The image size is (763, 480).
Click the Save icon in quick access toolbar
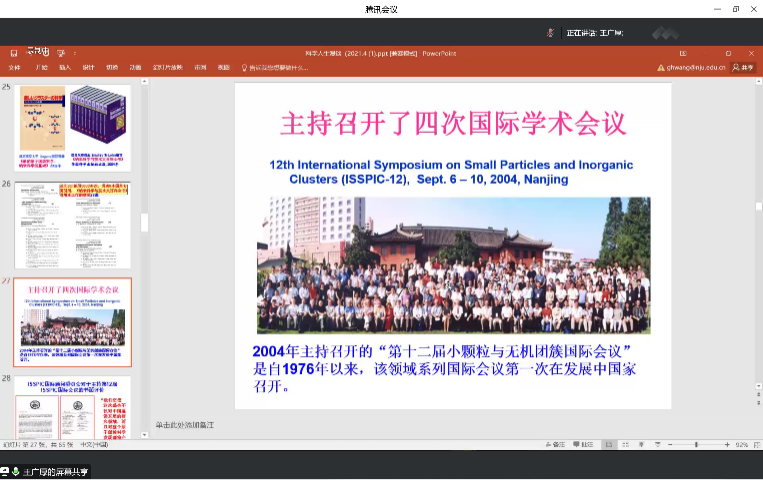[13, 53]
